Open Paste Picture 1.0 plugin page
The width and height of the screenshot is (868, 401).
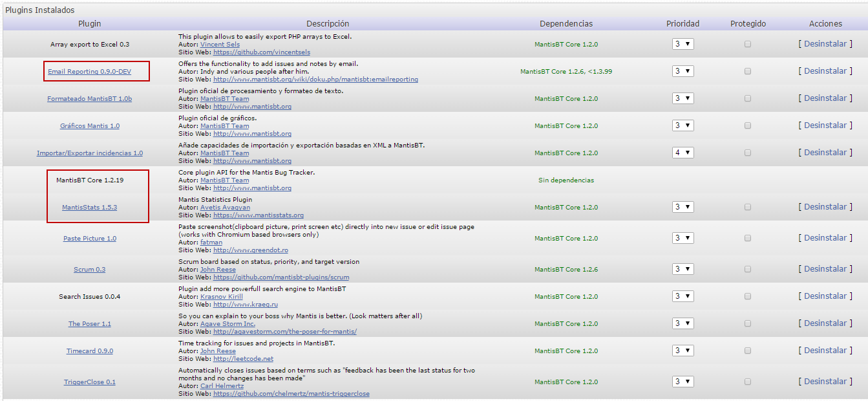pyautogui.click(x=90, y=239)
